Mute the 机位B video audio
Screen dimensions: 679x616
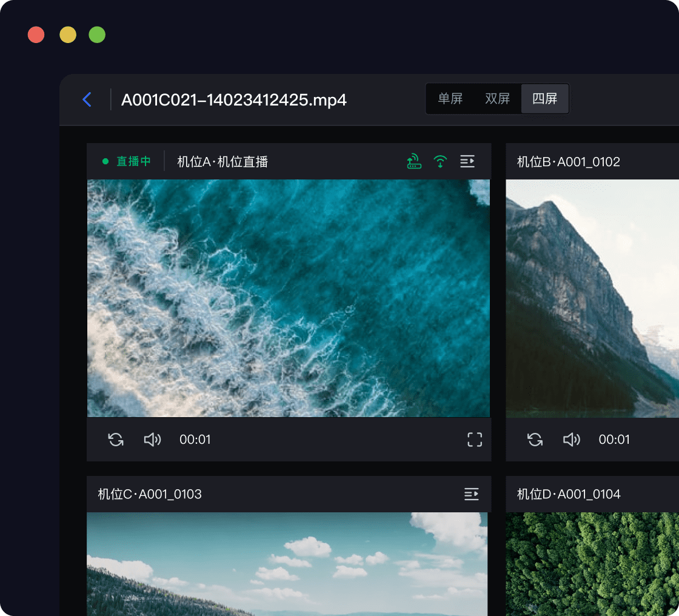572,440
